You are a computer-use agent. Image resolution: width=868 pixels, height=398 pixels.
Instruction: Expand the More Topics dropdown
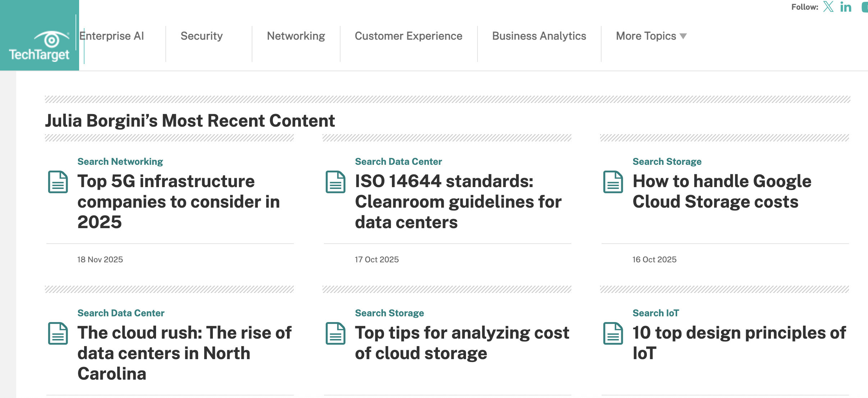pyautogui.click(x=646, y=36)
